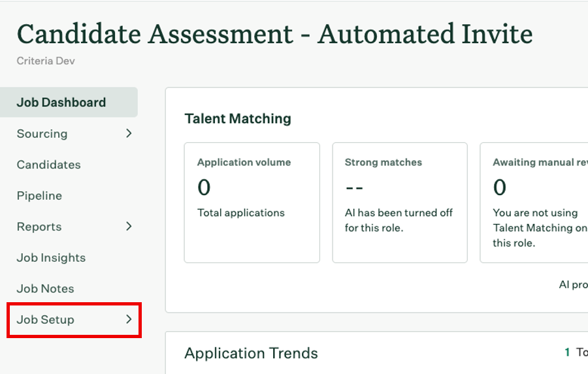588x374 pixels.
Task: Open the Job Dashboard sidebar item
Action: (x=61, y=102)
